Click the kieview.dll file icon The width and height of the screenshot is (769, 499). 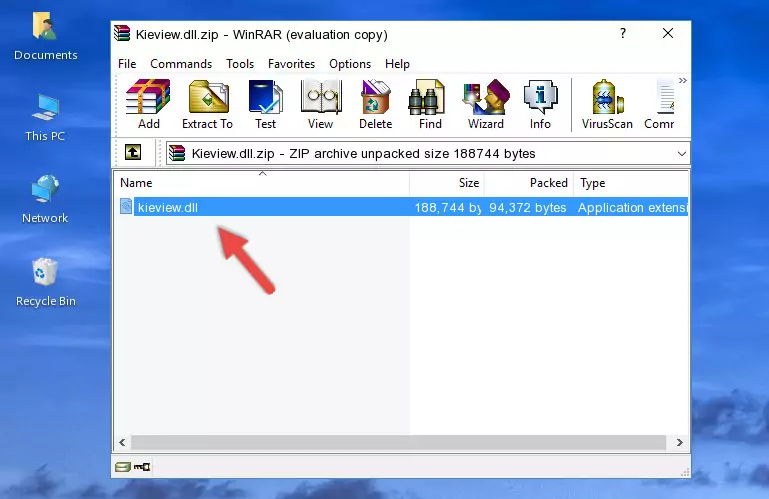126,207
